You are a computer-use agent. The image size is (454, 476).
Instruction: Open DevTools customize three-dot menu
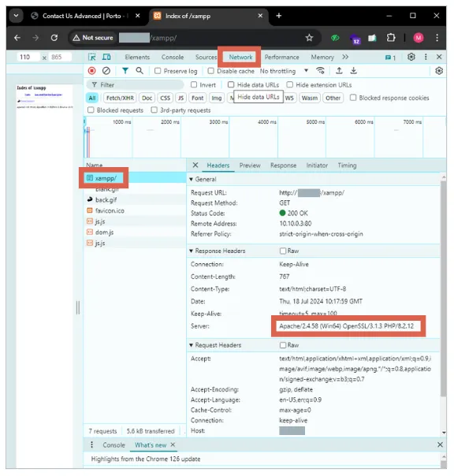pyautogui.click(x=426, y=57)
